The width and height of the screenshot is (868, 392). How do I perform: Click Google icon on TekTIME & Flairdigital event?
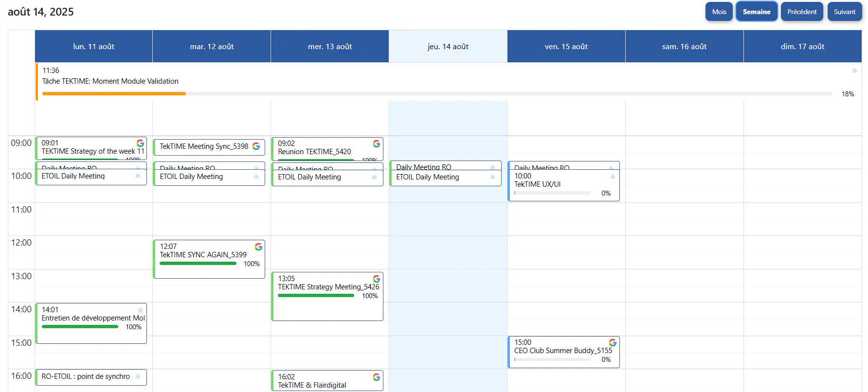pyautogui.click(x=377, y=377)
